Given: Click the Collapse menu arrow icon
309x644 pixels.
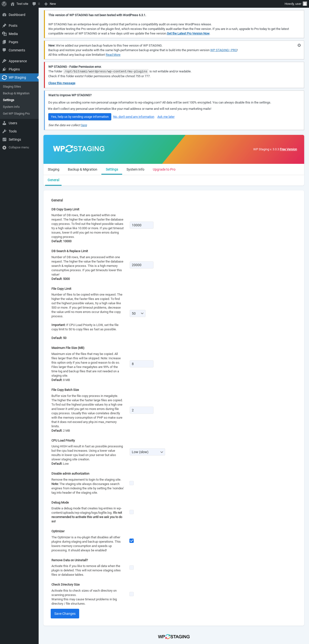Looking at the screenshot, I should point(4,147).
